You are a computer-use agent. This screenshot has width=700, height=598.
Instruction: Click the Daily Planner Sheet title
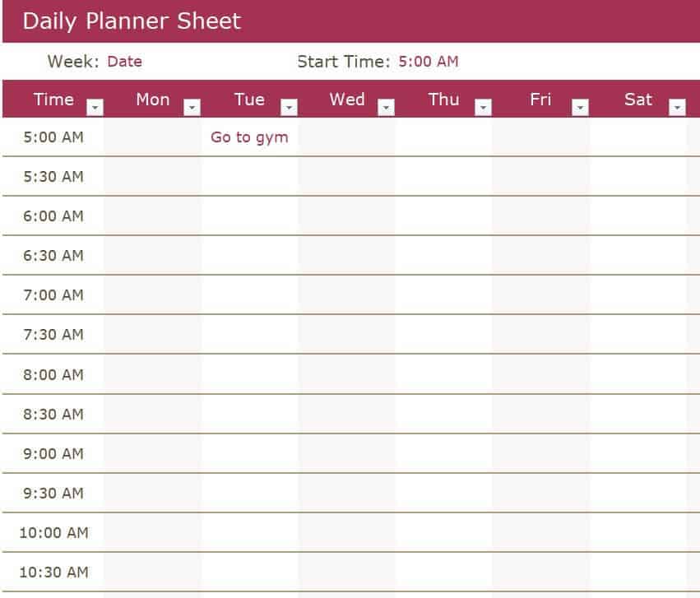(132, 21)
